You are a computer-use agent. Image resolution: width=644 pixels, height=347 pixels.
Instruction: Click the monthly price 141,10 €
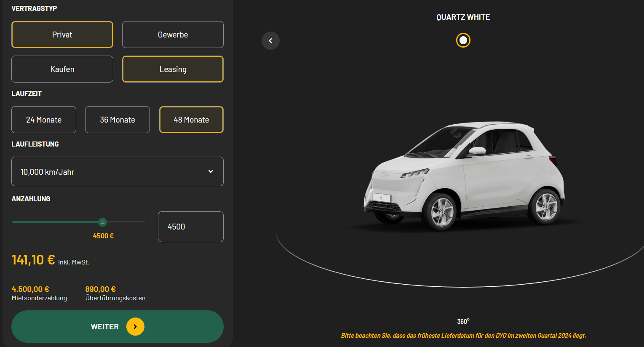[x=33, y=259]
